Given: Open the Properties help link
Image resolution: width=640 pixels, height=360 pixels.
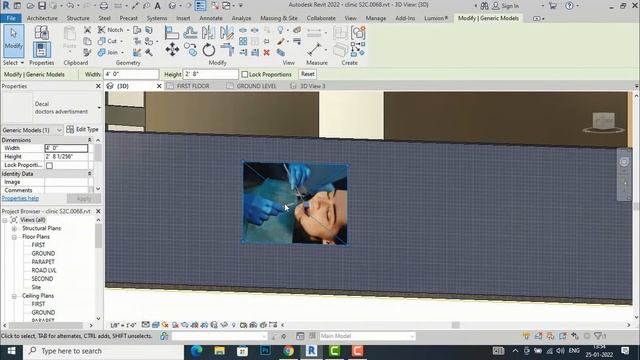Looking at the screenshot, I should (x=20, y=198).
